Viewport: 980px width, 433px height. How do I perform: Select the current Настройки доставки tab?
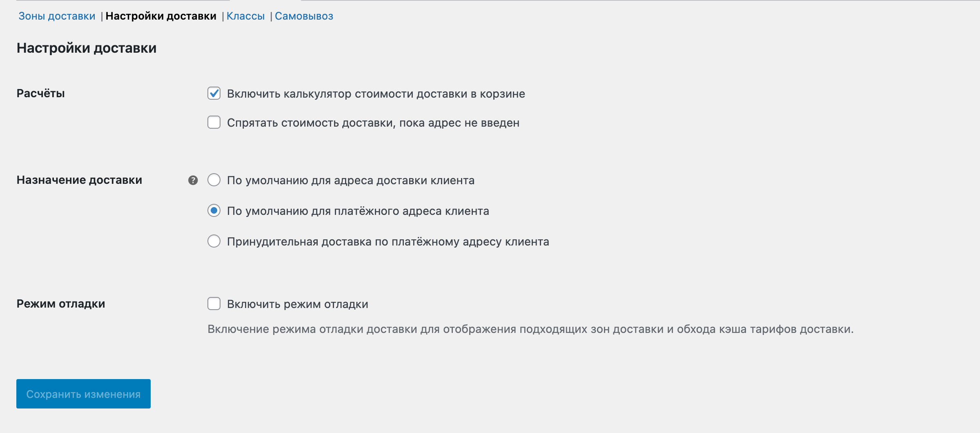coord(161,16)
